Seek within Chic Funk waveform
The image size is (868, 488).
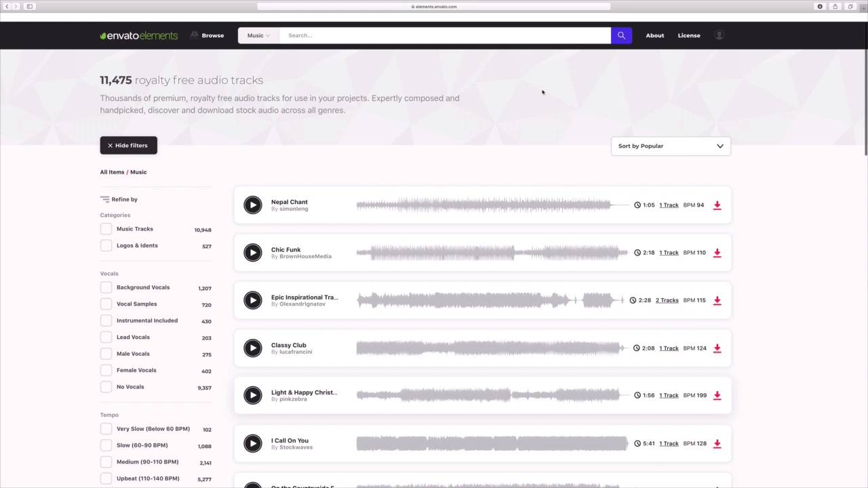pyautogui.click(x=492, y=253)
